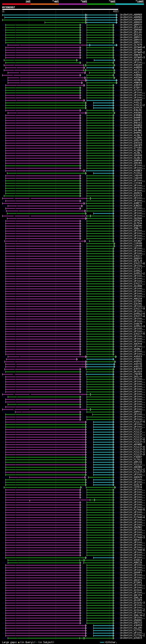Pick hit UniRef100_B3S0C9
The image size is (146, 644).
131,196
